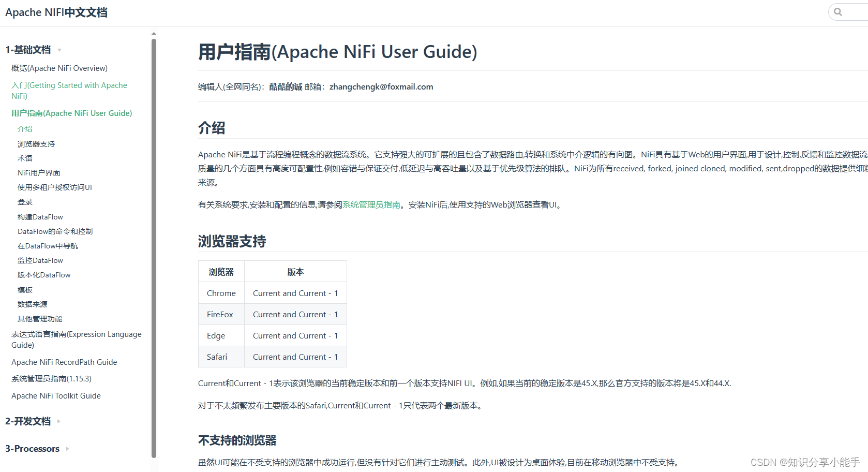Image resolution: width=868 pixels, height=472 pixels.
Task: Open 入门(Getting Started with Apache NiFi)
Action: tap(69, 91)
